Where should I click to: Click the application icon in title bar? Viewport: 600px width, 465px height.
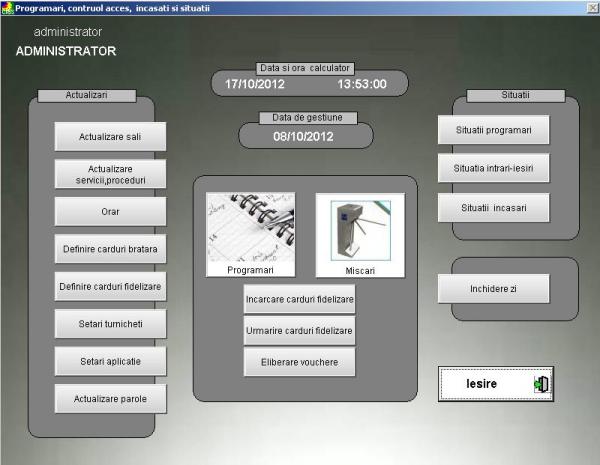(x=7, y=7)
